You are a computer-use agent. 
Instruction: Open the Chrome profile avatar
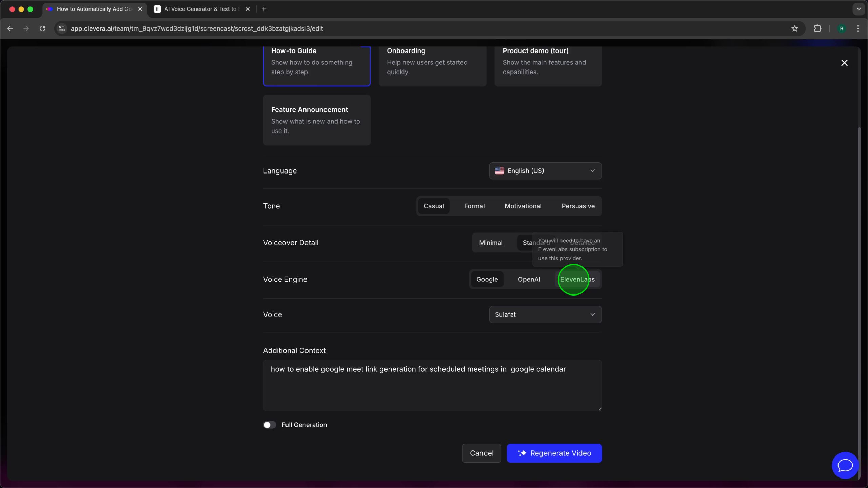pyautogui.click(x=841, y=28)
